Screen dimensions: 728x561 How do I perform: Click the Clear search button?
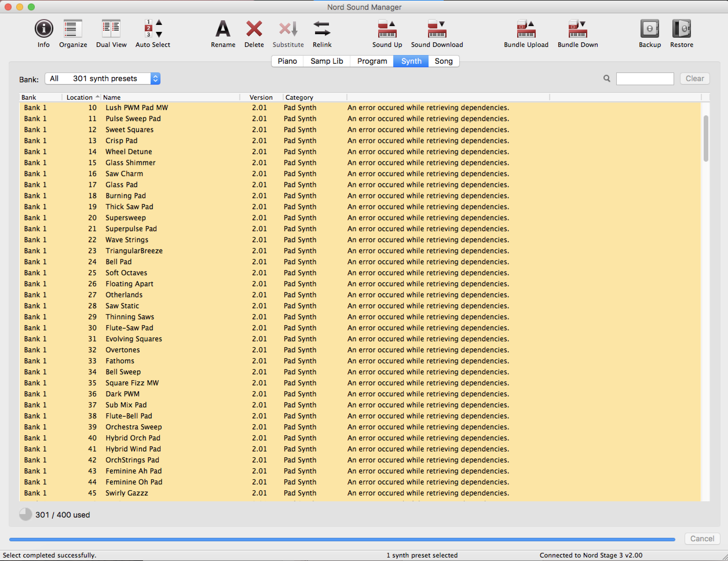pyautogui.click(x=695, y=78)
